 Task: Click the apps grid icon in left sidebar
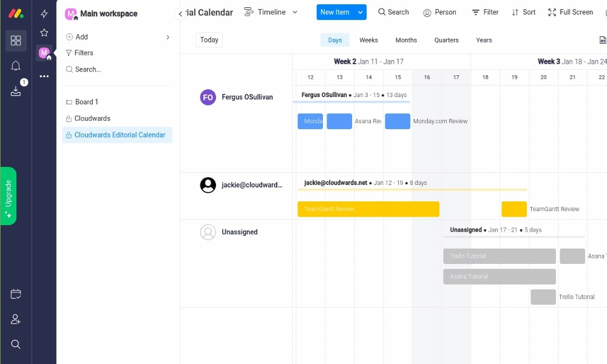pos(16,41)
